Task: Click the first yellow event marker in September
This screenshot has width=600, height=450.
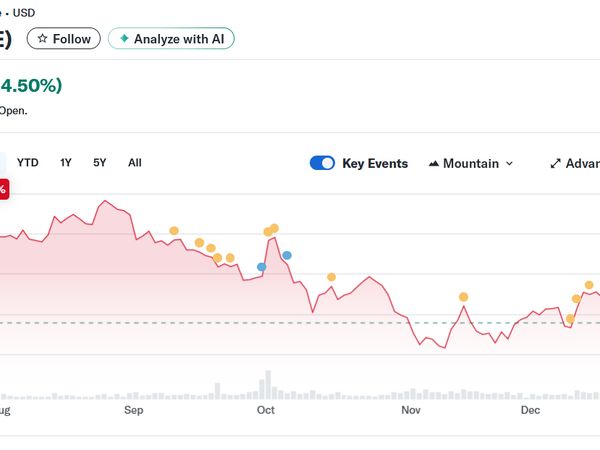Action: tap(174, 231)
